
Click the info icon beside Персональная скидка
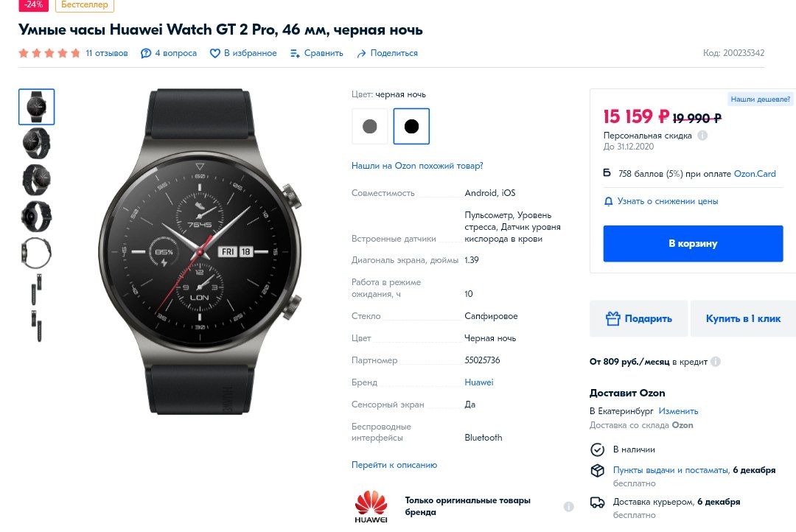tap(702, 136)
